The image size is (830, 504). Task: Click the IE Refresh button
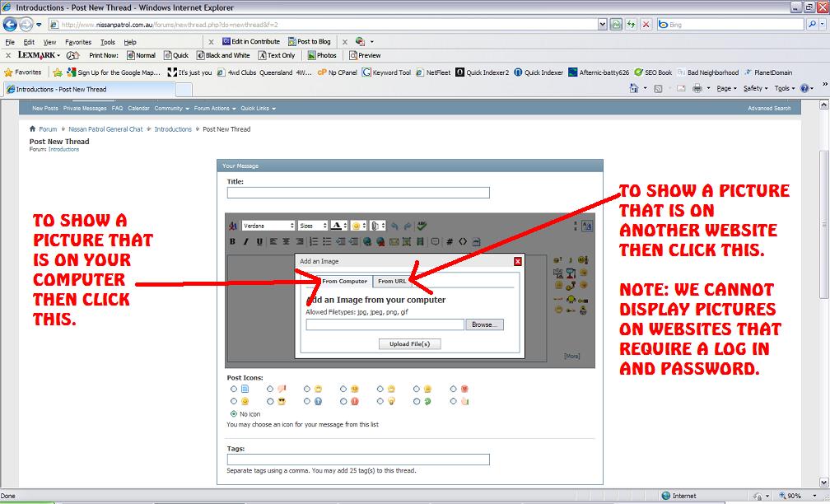point(631,25)
